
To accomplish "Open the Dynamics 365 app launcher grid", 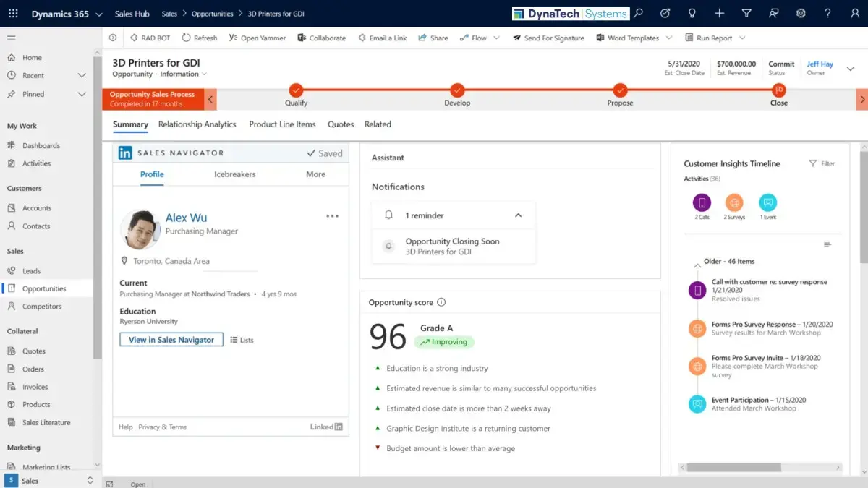I will coord(14,14).
